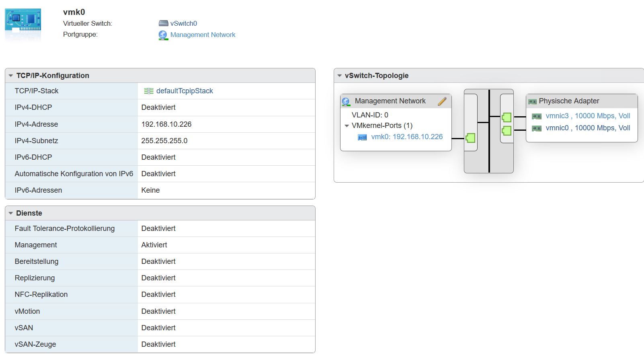Edit Management Network with pencil icon
Viewport: 644px width, 358px height.
pyautogui.click(x=442, y=101)
